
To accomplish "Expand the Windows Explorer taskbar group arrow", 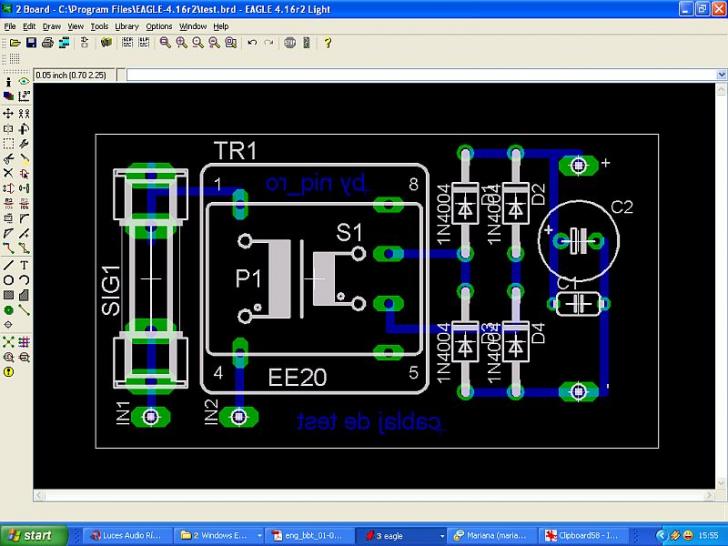I will tap(260, 536).
